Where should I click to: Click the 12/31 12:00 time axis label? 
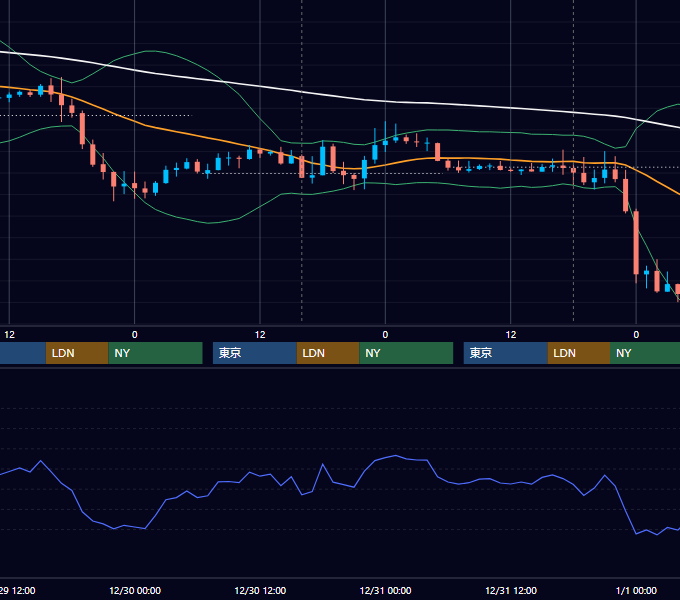pos(511,590)
